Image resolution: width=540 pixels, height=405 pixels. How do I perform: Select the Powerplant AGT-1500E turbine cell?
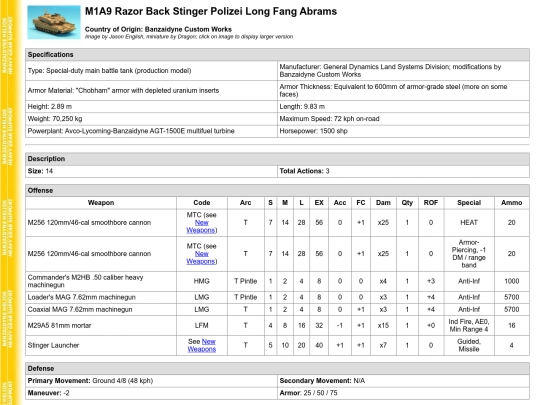[151, 131]
